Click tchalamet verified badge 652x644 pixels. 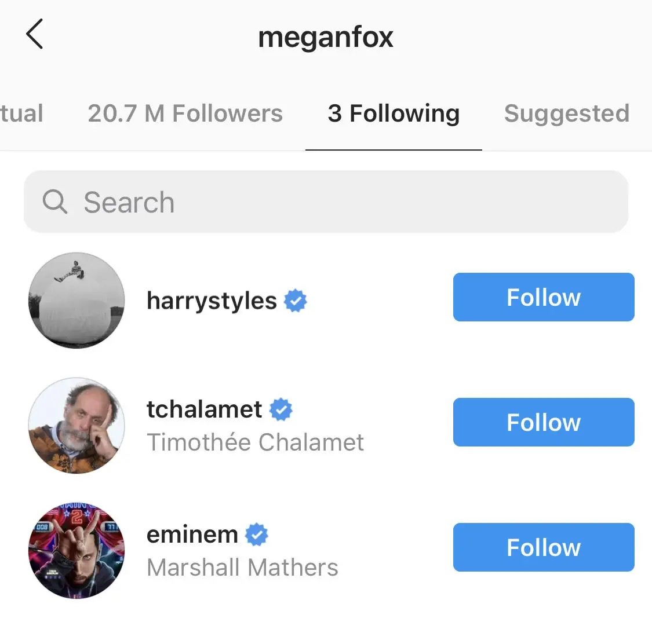[280, 409]
